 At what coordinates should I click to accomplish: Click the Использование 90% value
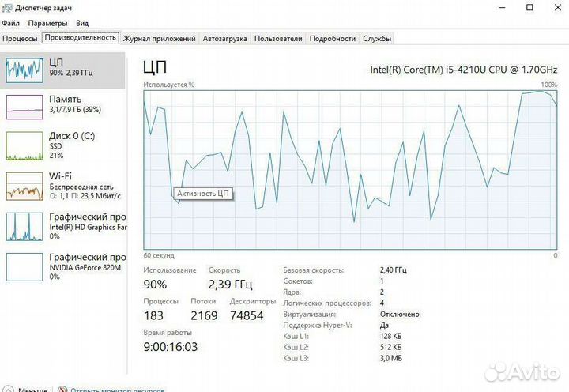point(155,285)
